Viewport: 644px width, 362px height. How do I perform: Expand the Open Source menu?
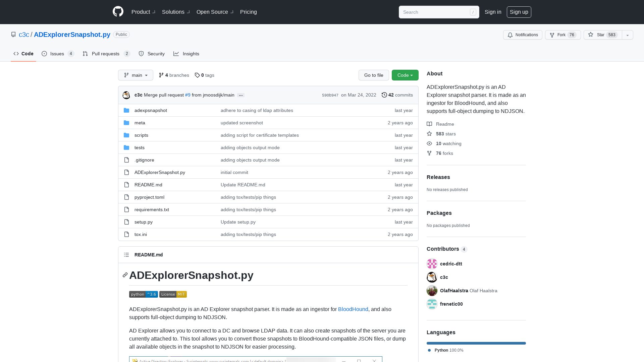coord(215,12)
